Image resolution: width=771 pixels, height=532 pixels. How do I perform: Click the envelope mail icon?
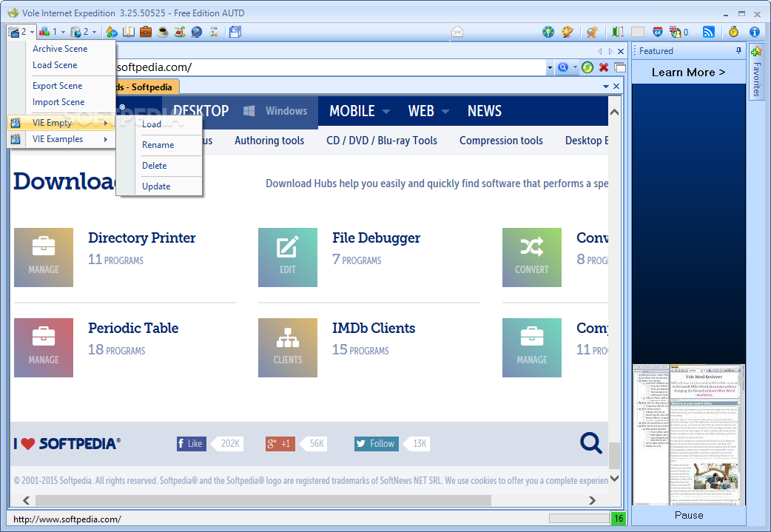click(x=457, y=32)
